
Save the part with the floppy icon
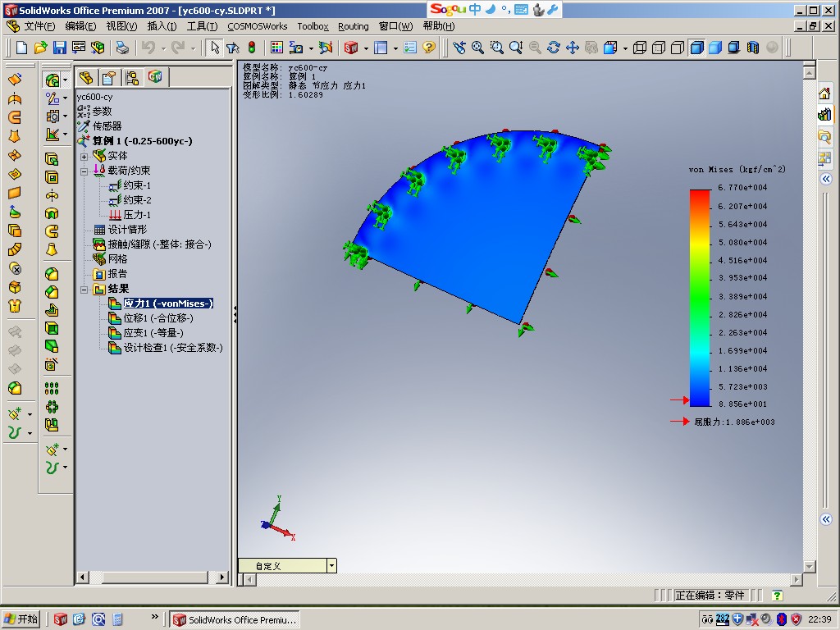[59, 48]
